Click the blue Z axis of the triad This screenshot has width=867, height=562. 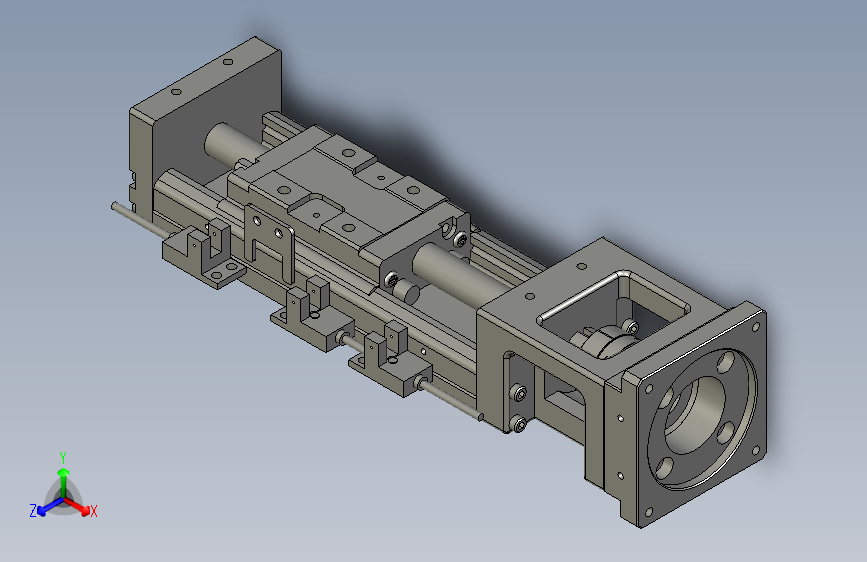tap(44, 507)
